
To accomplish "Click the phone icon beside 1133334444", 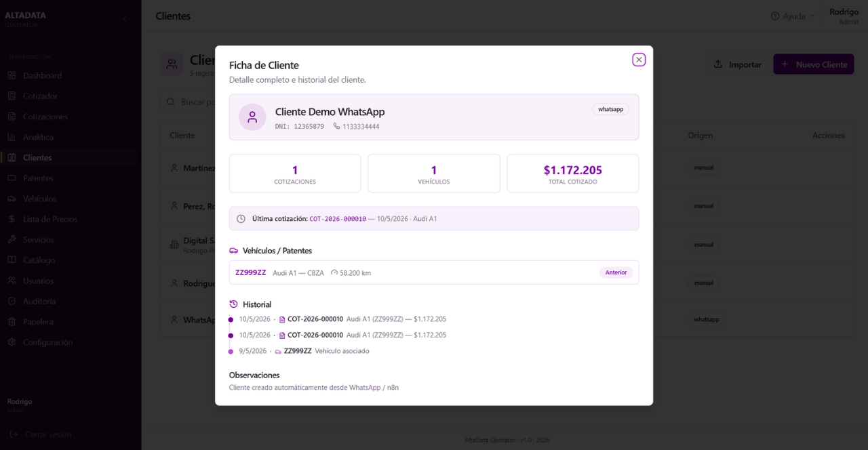I will [336, 126].
